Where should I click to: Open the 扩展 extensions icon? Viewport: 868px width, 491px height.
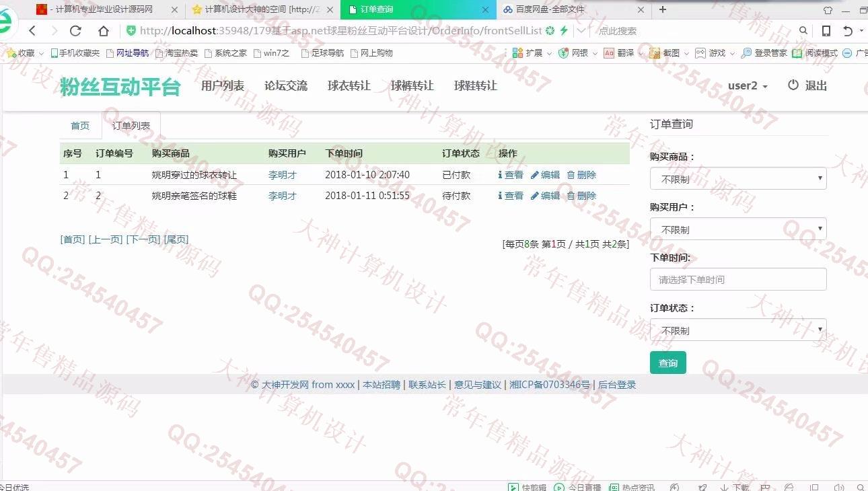click(x=517, y=53)
